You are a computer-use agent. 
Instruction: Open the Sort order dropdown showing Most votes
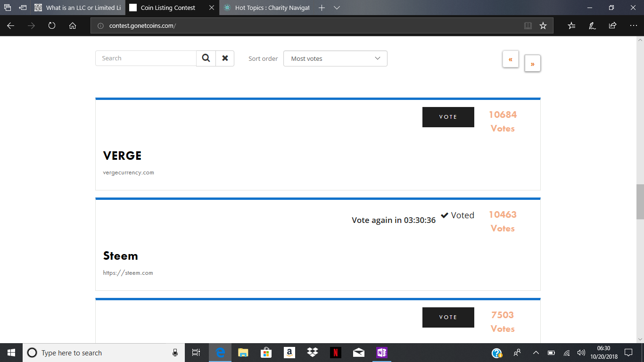335,58
